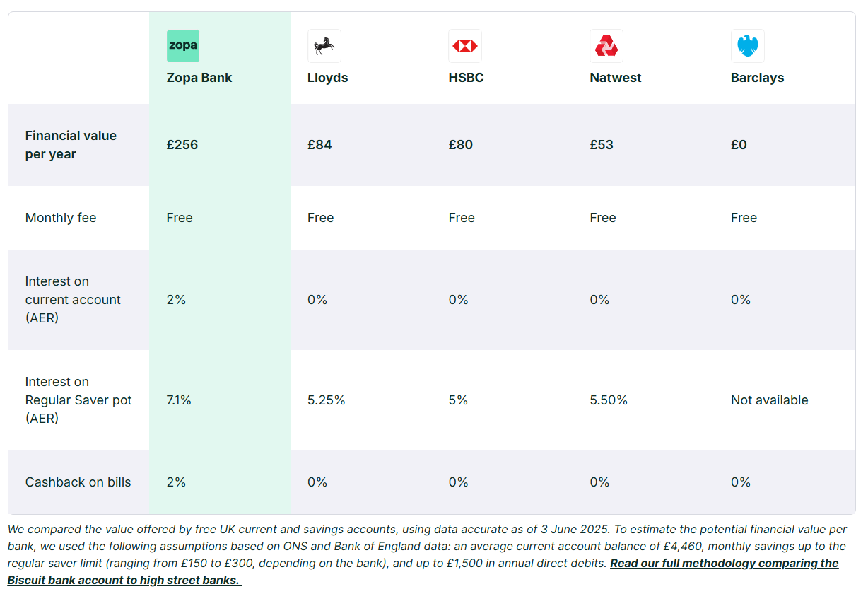Click the Interest on current account label

73,300
